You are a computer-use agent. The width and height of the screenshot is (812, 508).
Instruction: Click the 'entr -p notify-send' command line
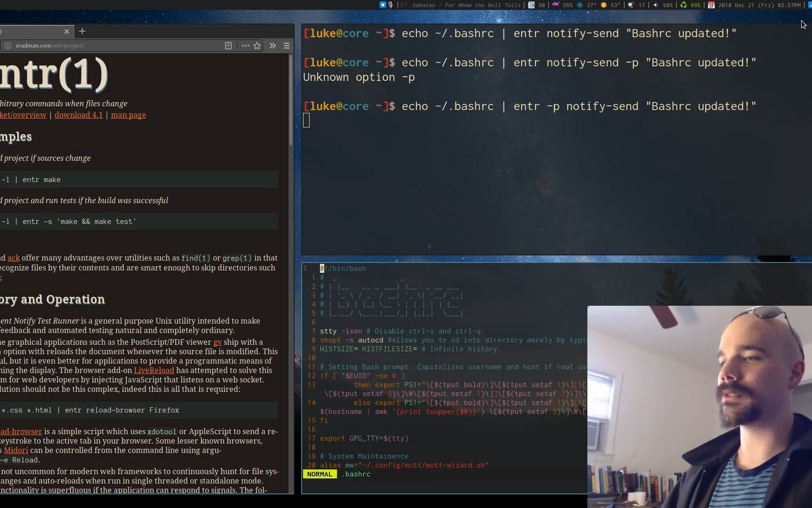530,106
